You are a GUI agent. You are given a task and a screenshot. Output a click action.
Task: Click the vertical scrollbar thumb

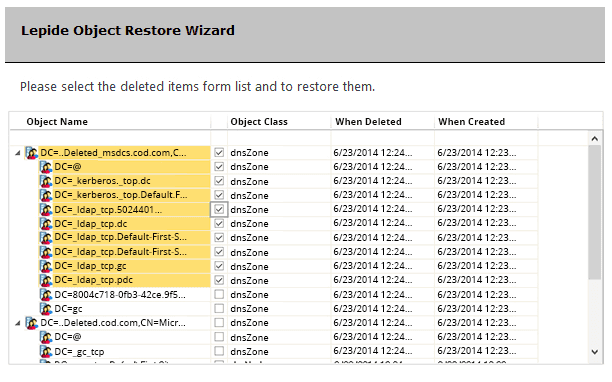click(x=594, y=213)
